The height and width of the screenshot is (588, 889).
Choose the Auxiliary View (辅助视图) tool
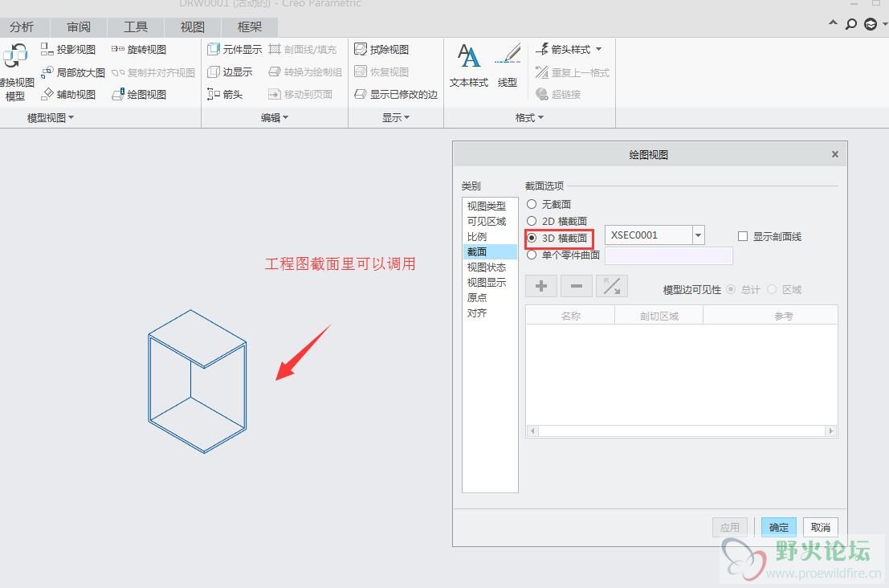click(68, 94)
